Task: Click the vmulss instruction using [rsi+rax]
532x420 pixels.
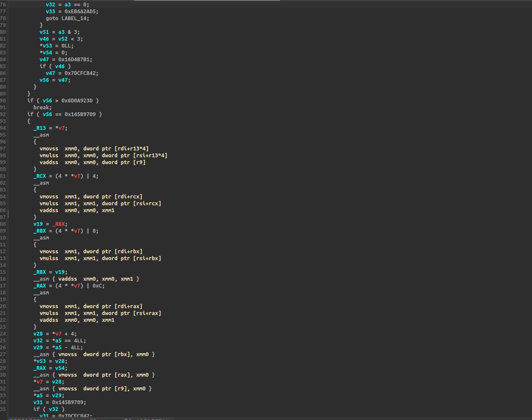Action: pos(100,314)
